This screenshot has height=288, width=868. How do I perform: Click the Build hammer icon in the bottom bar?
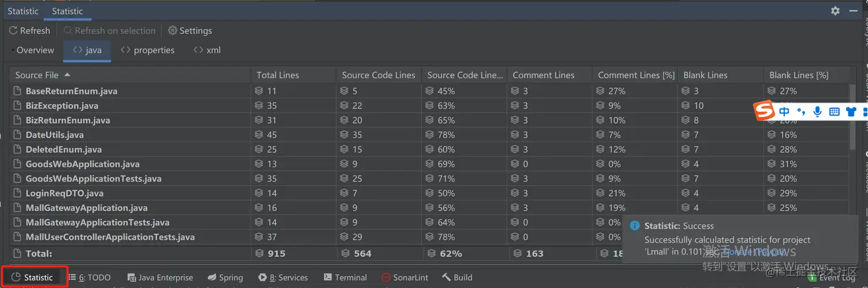point(446,277)
